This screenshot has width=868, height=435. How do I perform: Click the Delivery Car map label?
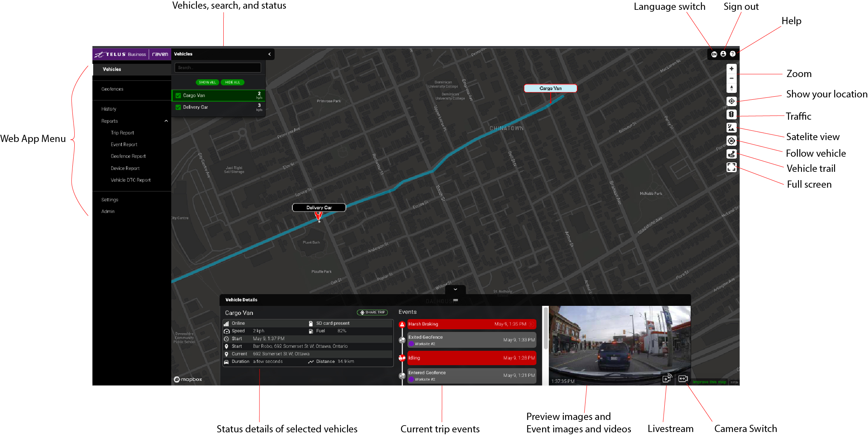tap(319, 208)
